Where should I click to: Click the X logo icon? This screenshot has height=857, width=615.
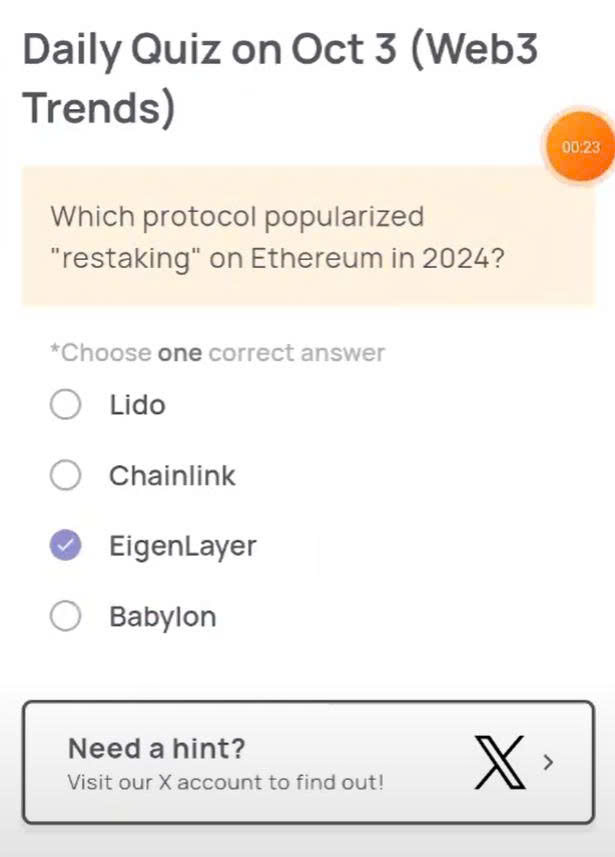[498, 763]
